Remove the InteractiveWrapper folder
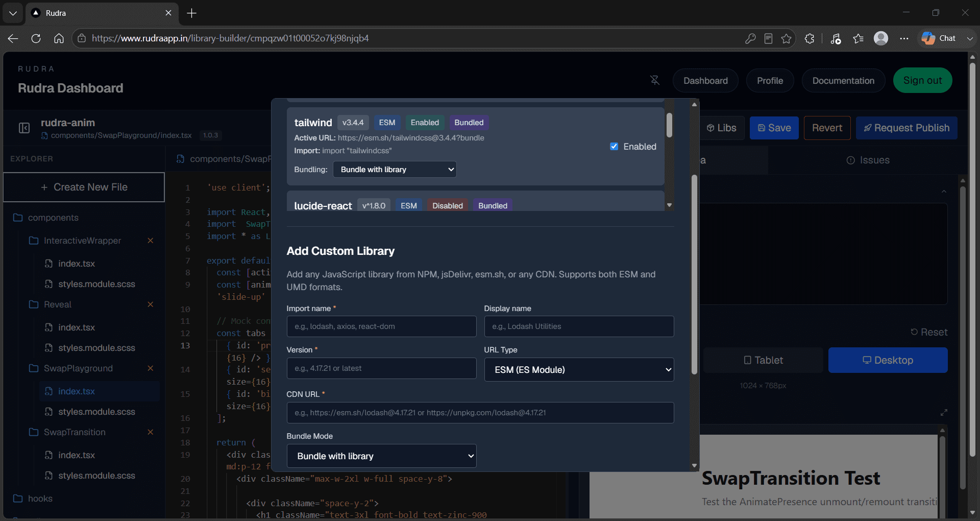Screen dimensions: 980x521 (151, 241)
